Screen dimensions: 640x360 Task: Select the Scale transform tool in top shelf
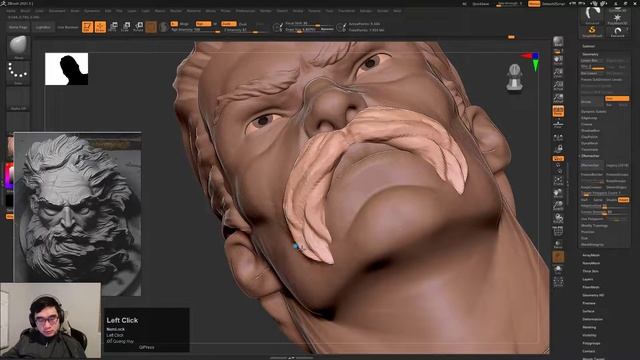tap(126, 27)
